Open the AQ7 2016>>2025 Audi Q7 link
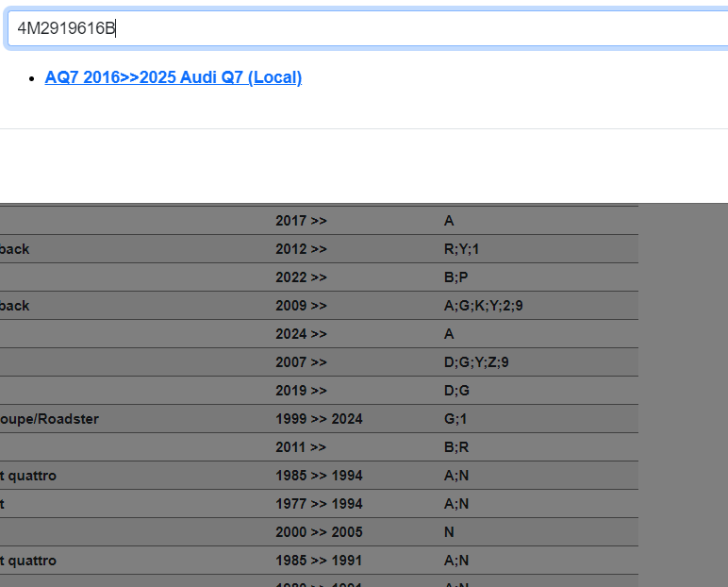728x587 pixels. (x=174, y=77)
